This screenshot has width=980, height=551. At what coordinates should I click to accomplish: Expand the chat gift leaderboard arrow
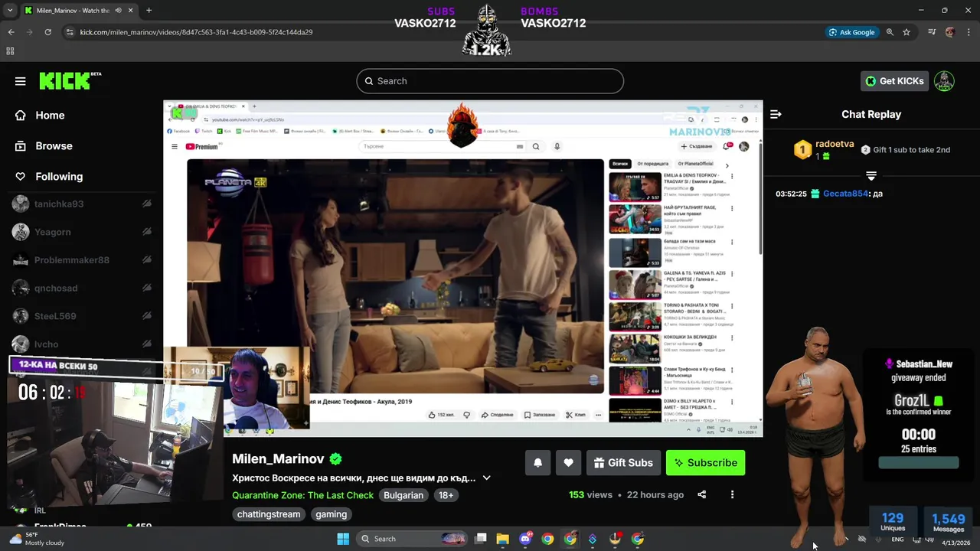click(871, 176)
